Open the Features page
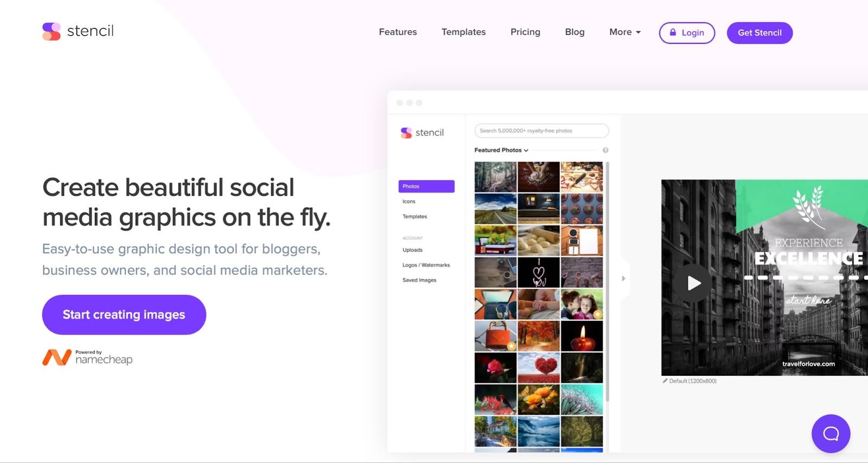This screenshot has width=868, height=463. click(x=398, y=32)
